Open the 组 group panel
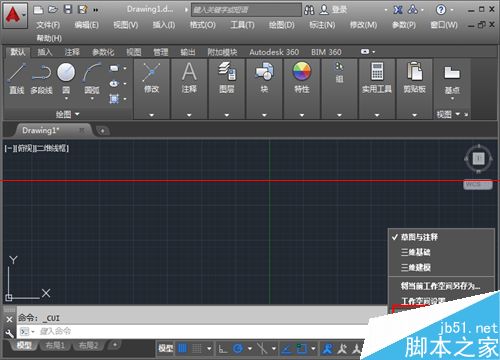The height and width of the screenshot is (360, 500). pyautogui.click(x=339, y=73)
